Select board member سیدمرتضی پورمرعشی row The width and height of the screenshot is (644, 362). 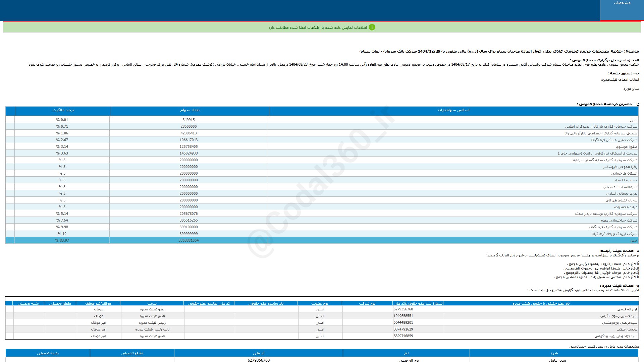619,323
